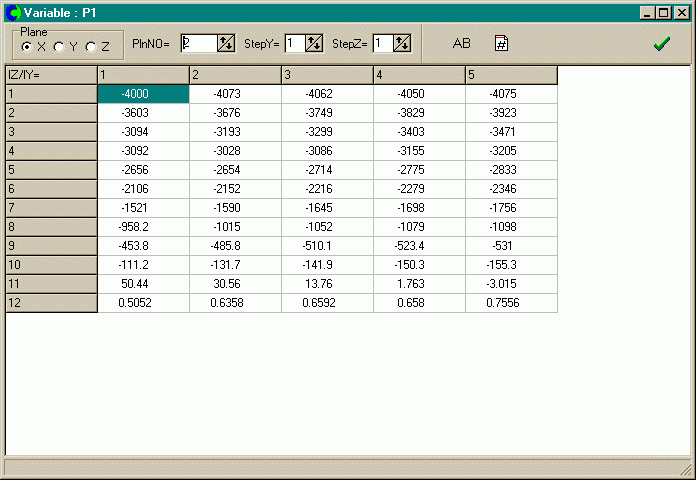Click the StepZ spinner arrows
696x480 pixels.
pyautogui.click(x=402, y=43)
